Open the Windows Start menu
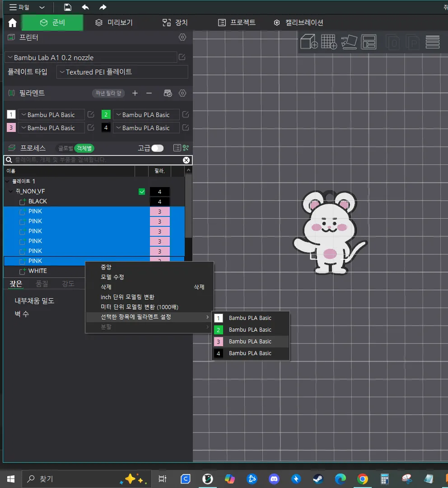 tap(11, 479)
